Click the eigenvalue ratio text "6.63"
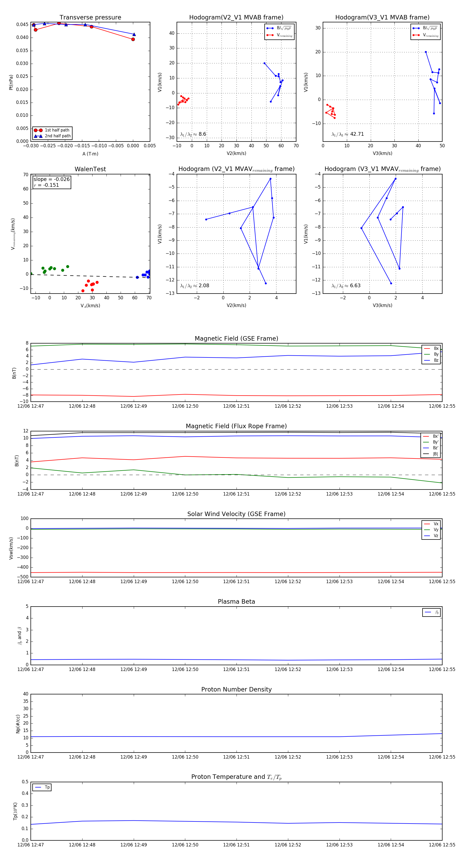This screenshot has width=473, height=868. point(355,286)
